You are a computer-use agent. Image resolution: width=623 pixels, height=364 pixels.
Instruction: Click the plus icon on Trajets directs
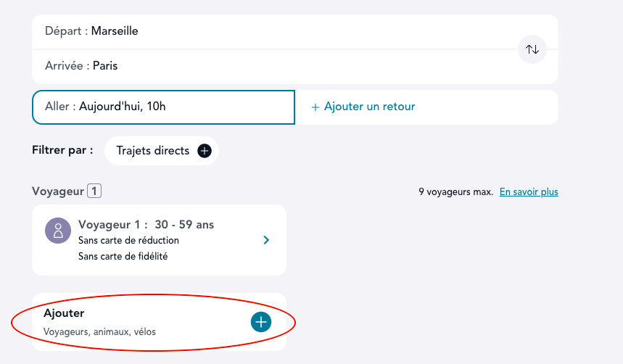[x=205, y=151]
